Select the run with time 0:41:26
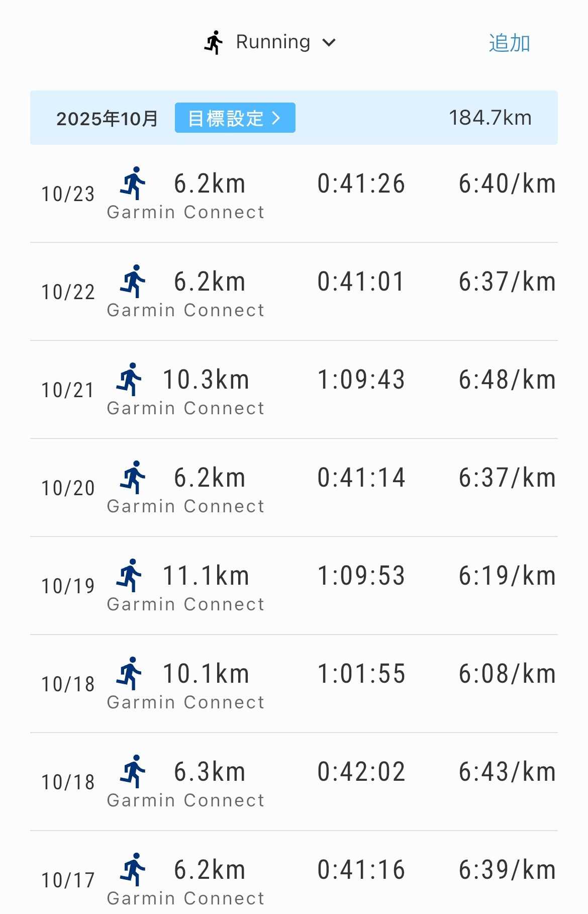 click(x=361, y=184)
